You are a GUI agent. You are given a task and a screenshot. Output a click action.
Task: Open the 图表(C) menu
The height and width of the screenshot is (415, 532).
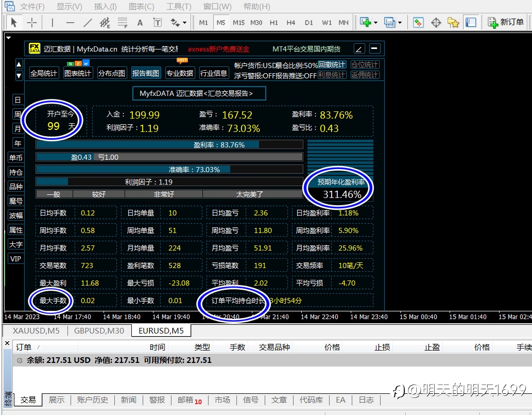pyautogui.click(x=142, y=7)
